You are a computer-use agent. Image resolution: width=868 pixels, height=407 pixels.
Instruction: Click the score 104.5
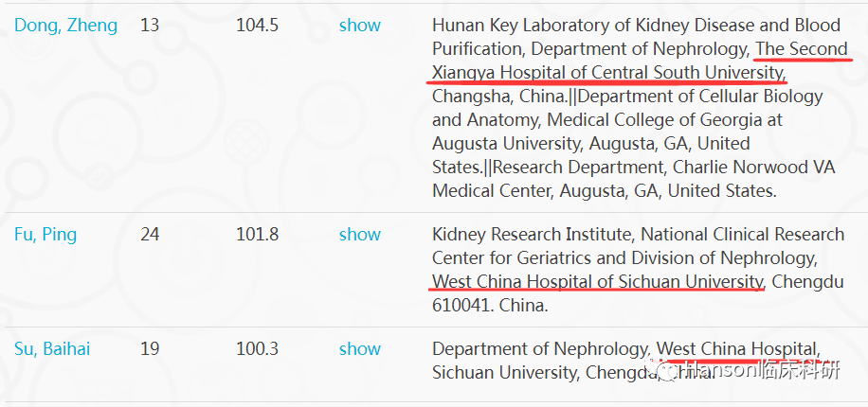click(257, 26)
